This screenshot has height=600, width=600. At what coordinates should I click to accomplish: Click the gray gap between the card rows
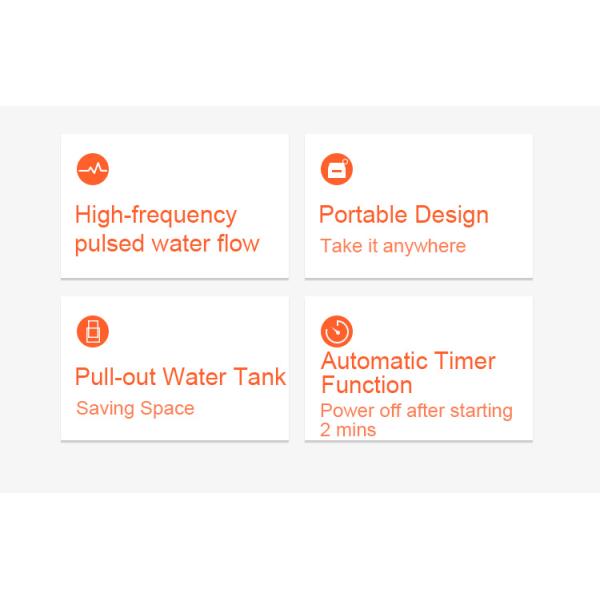180,287
